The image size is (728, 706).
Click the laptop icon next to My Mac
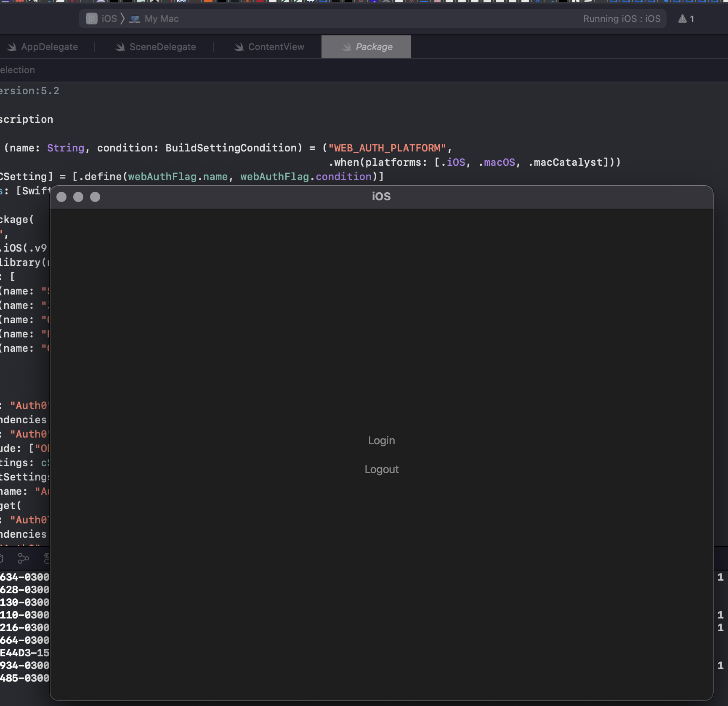[x=135, y=19]
